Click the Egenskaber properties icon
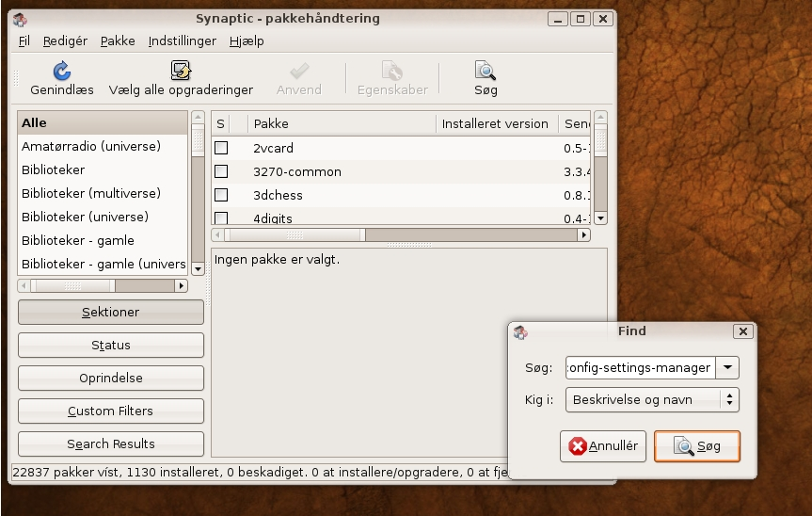The height and width of the screenshot is (516, 812). pos(392,71)
